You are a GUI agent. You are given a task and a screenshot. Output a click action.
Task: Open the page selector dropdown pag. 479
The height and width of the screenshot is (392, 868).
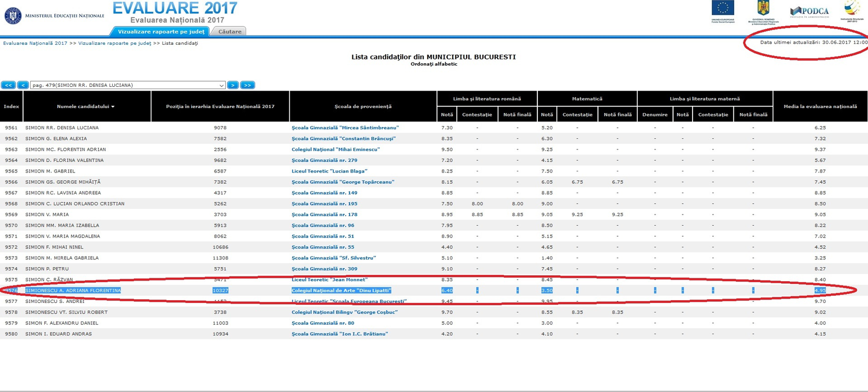click(x=128, y=85)
